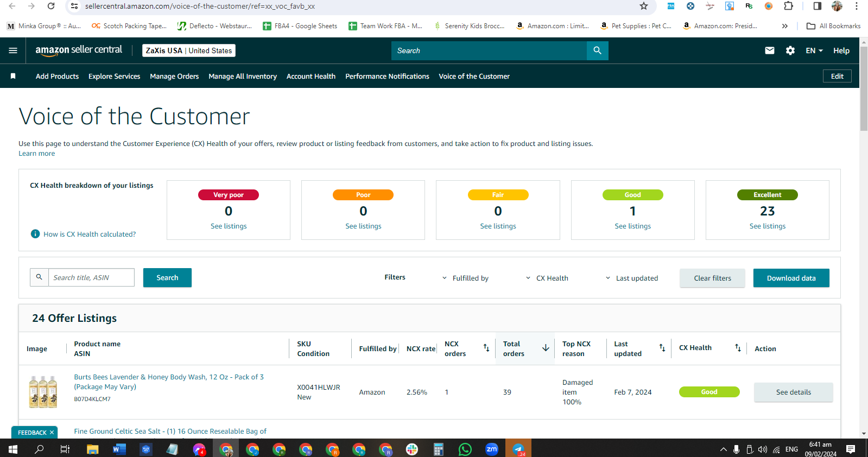The height and width of the screenshot is (457, 868).
Task: Reload the current page
Action: (x=51, y=6)
